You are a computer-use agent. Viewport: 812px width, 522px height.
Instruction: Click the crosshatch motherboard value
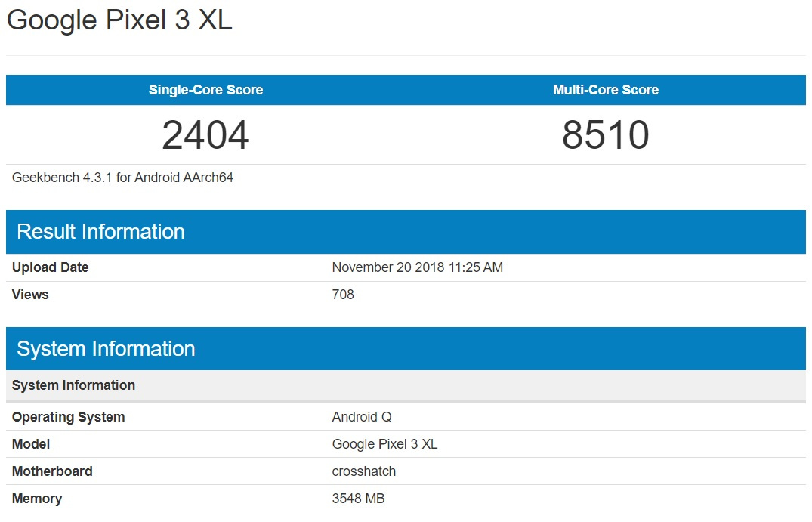pyautogui.click(x=363, y=471)
